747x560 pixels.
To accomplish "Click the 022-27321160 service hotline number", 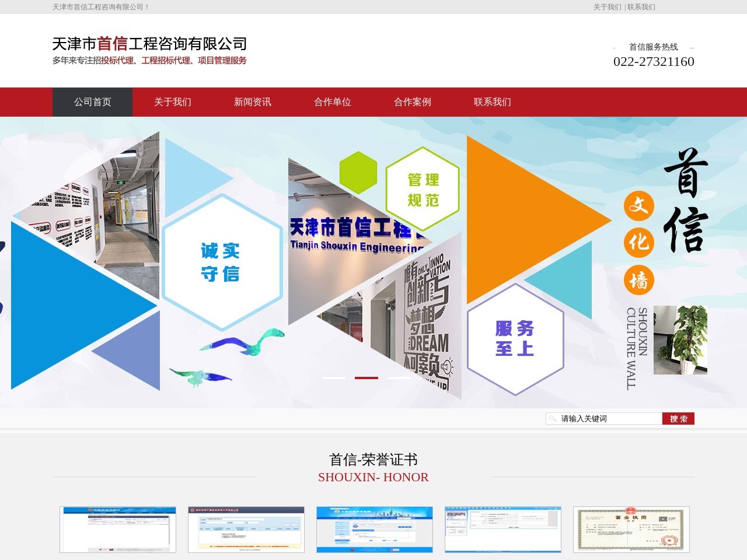I will pos(654,62).
